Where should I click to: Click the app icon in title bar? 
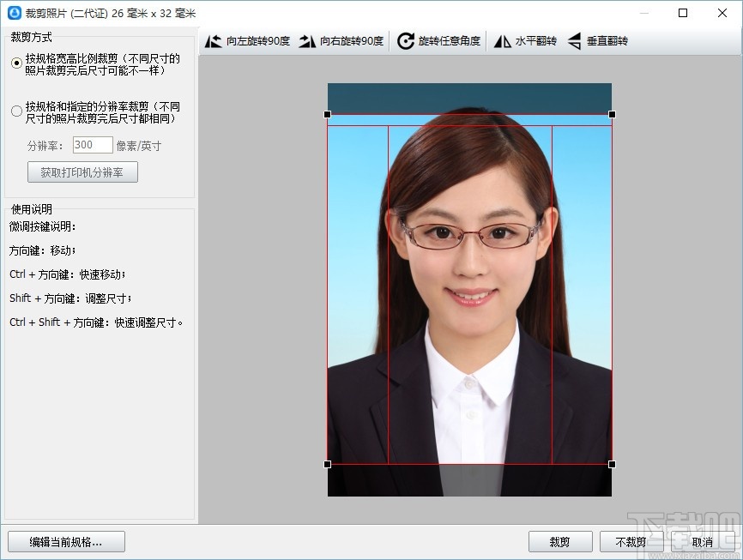15,13
